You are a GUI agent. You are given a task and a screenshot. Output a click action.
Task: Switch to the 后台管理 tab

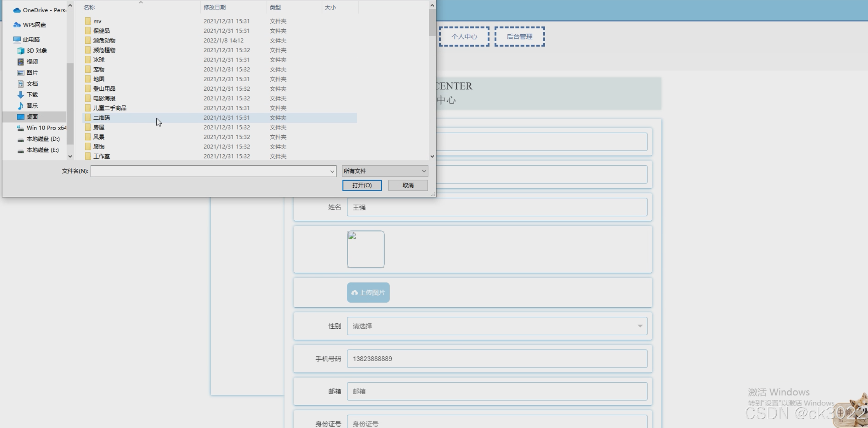point(519,37)
